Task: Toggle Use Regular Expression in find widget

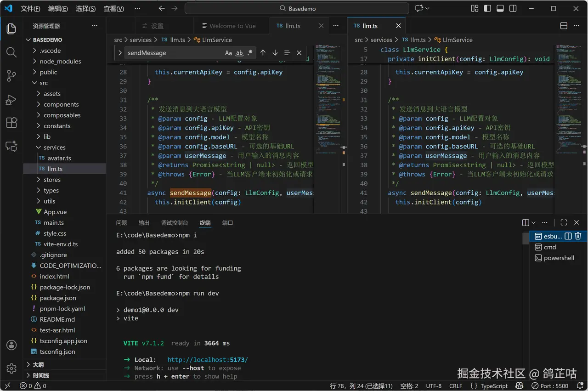Action: click(250, 53)
